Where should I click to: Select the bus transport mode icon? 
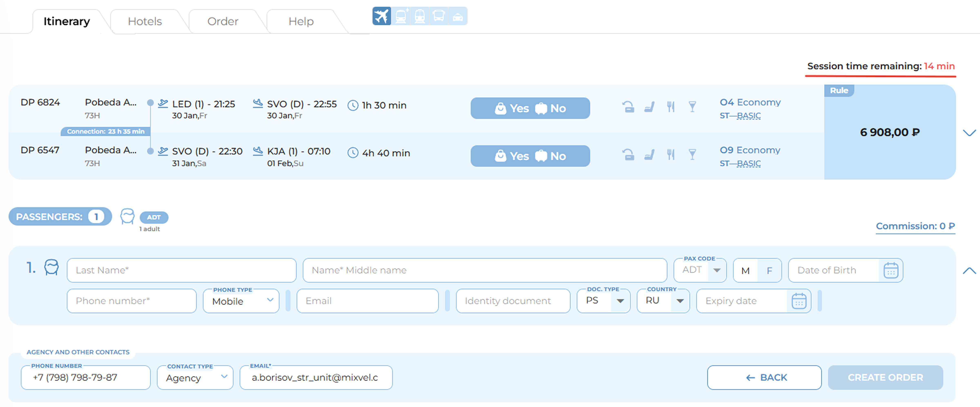439,16
